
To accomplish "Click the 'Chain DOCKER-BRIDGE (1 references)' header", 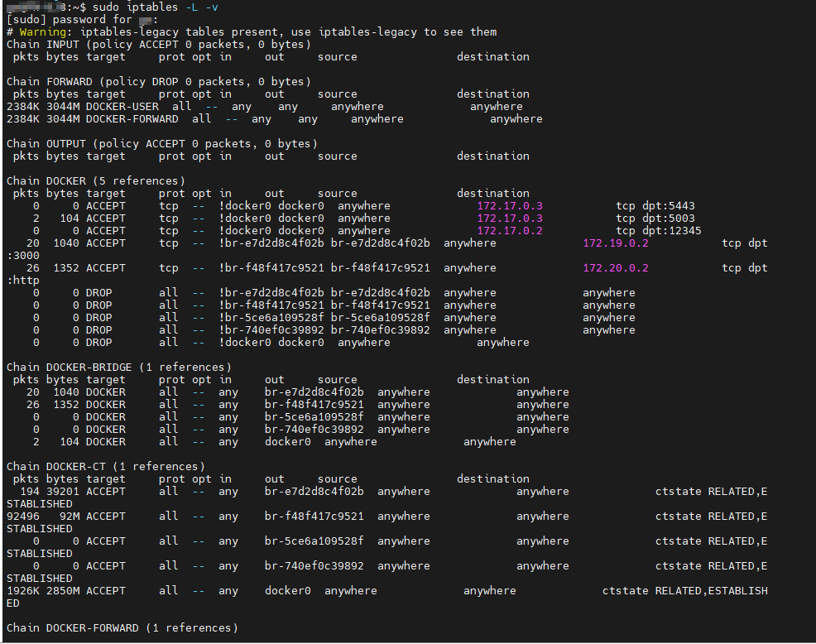I will point(119,368).
